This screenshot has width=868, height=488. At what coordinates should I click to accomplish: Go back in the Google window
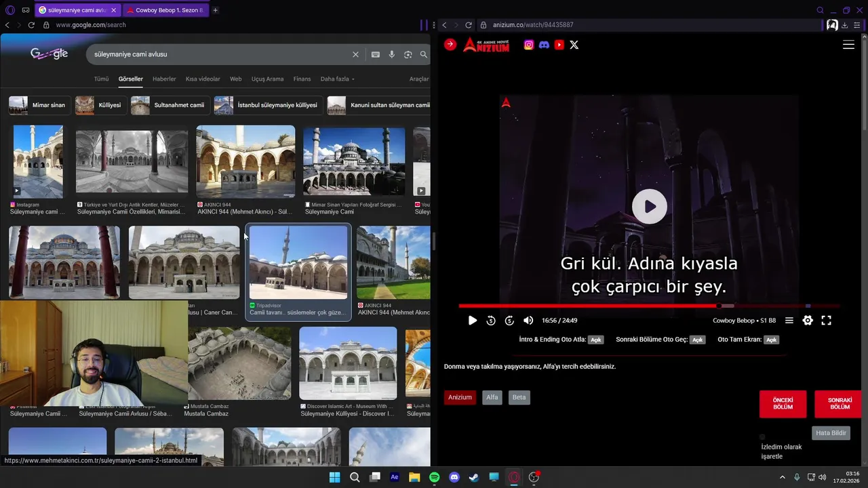point(7,25)
